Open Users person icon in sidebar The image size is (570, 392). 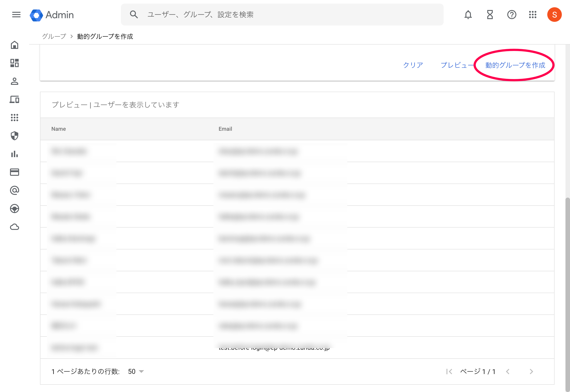[x=15, y=81]
